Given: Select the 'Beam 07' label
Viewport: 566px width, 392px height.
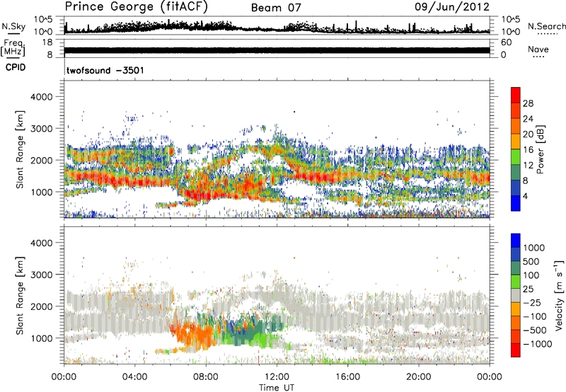Looking at the screenshot, I should coord(276,8).
